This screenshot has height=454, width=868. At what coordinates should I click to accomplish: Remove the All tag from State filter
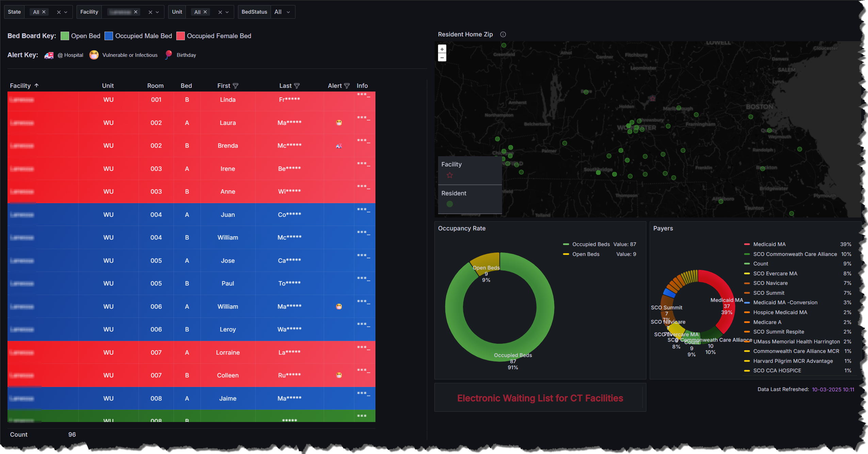click(44, 12)
